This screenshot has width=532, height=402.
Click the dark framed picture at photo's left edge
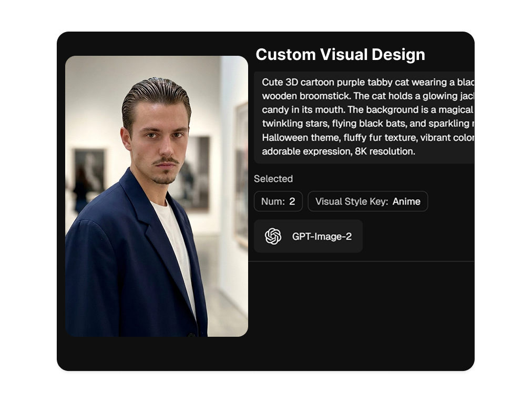pos(89,170)
